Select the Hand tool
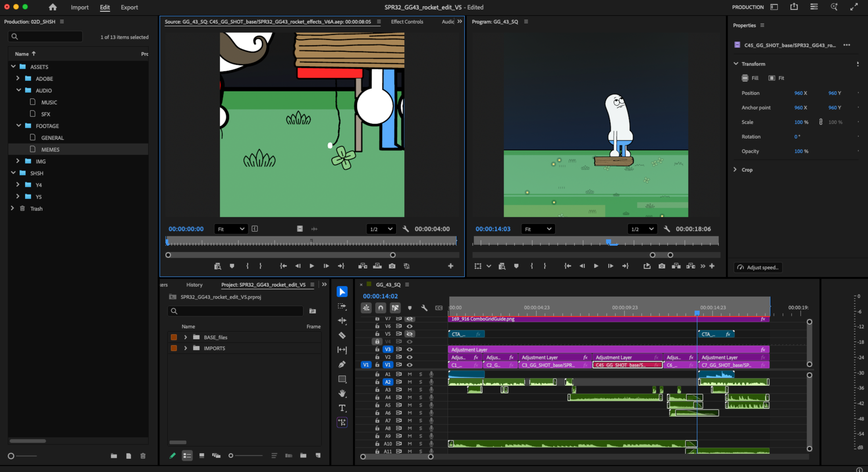 click(342, 393)
